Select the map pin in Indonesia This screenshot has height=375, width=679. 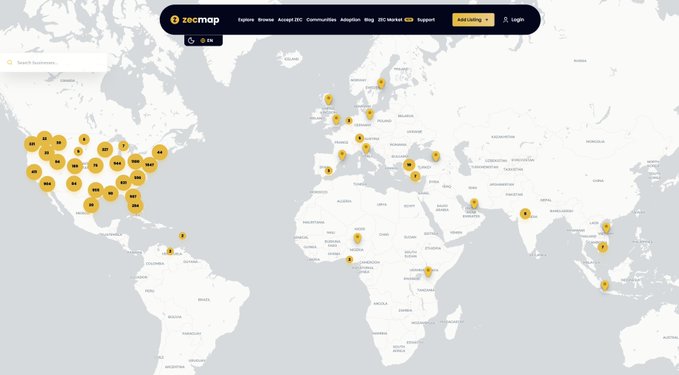(x=605, y=285)
